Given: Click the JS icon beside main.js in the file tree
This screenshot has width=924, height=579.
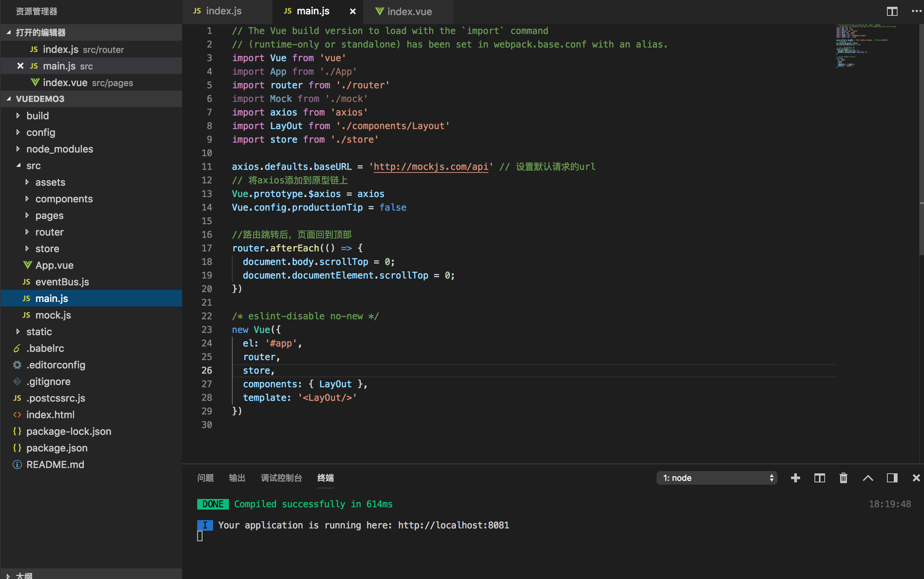Looking at the screenshot, I should click(x=26, y=298).
